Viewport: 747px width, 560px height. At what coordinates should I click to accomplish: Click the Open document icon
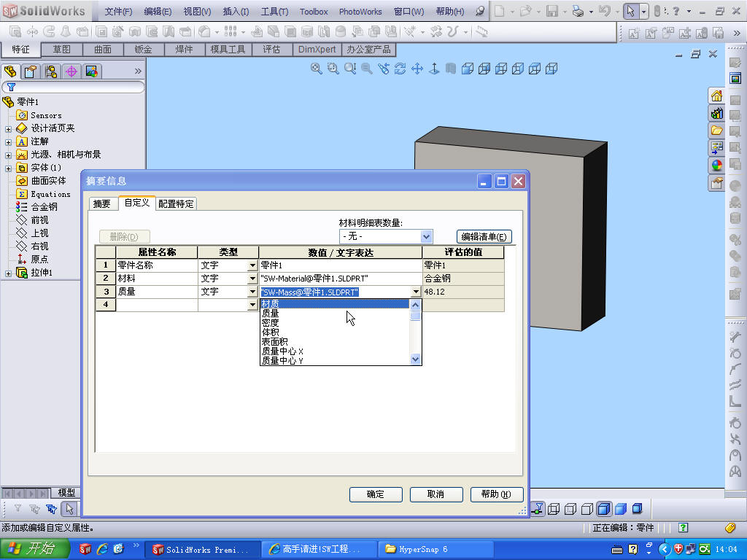click(525, 11)
